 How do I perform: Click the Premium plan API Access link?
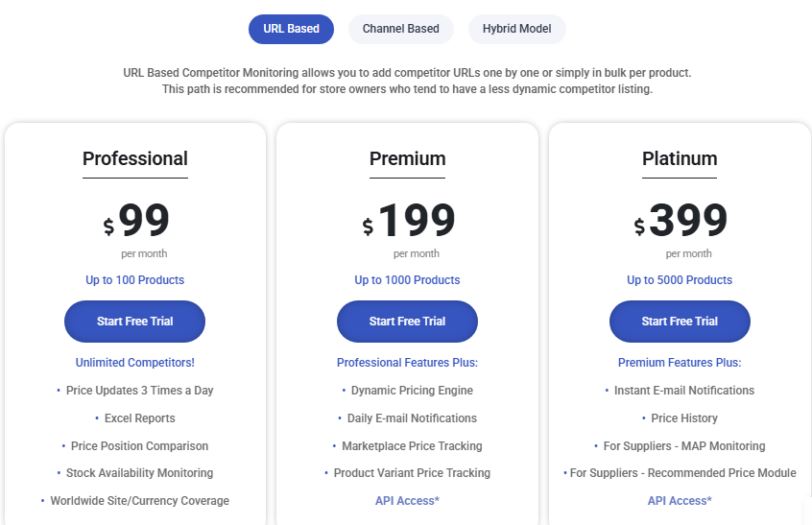coord(407,501)
